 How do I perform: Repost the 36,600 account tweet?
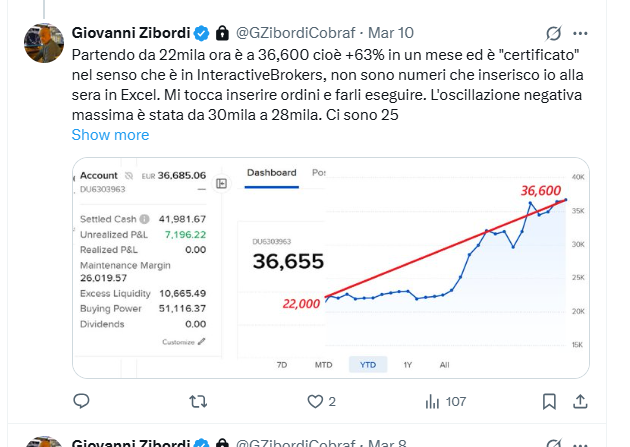[x=199, y=402]
